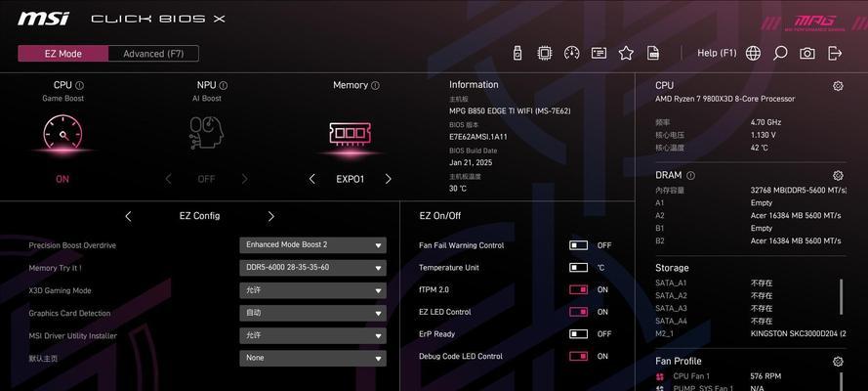Click MPG B850 EDGE TI WIFI text
Screen dimensions: 868x391
pyautogui.click(x=510, y=110)
